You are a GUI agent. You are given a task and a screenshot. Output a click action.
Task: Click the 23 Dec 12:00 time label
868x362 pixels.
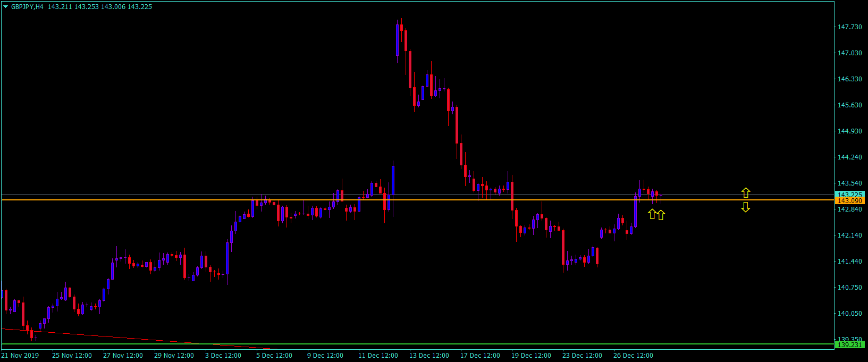pos(582,356)
